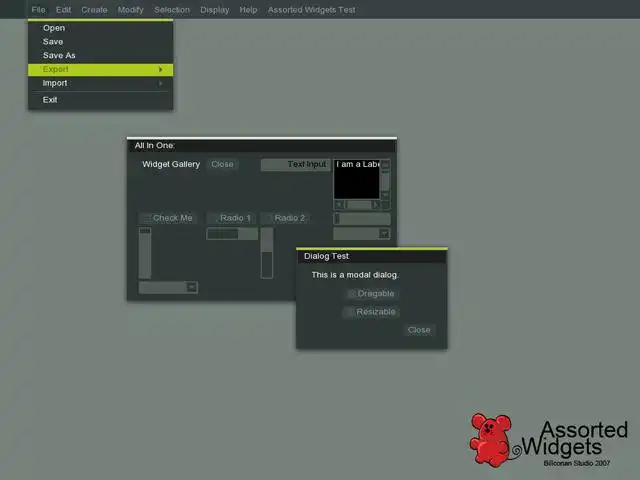Choose Exit from the File dropdown
This screenshot has height=480, width=640.
[100, 100]
